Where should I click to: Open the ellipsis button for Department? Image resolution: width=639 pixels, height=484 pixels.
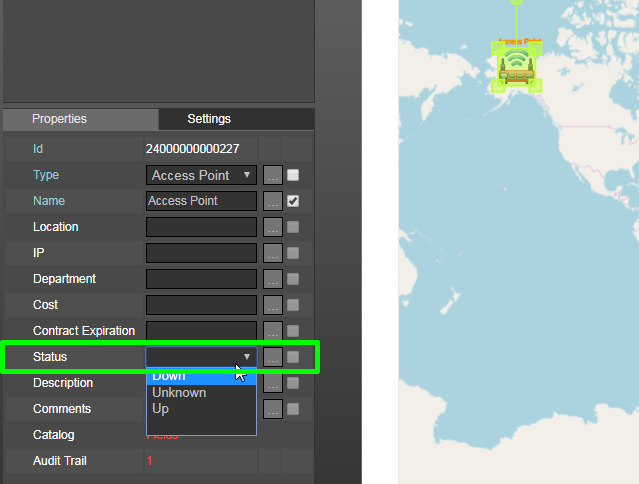(x=272, y=279)
